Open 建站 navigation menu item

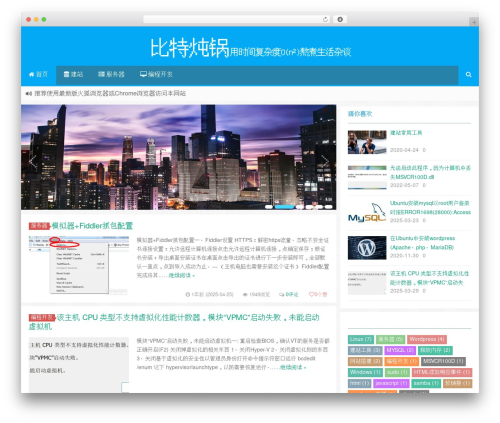click(73, 74)
